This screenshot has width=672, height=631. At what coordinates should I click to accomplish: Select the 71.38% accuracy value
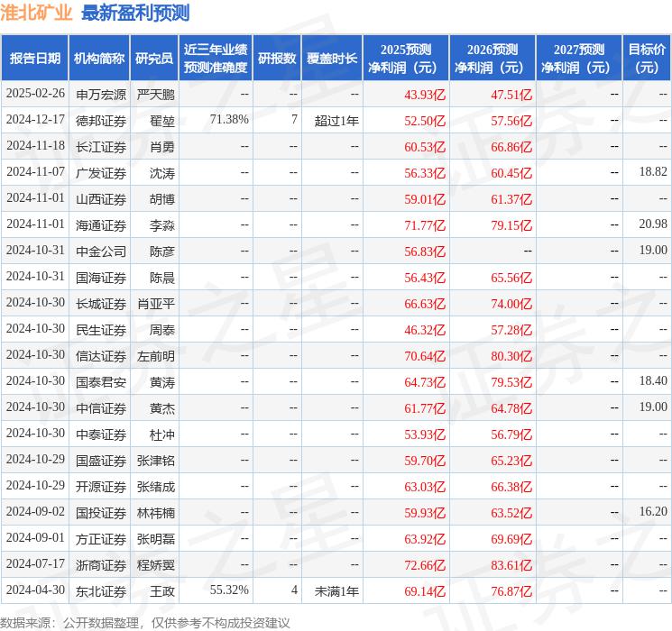click(229, 120)
